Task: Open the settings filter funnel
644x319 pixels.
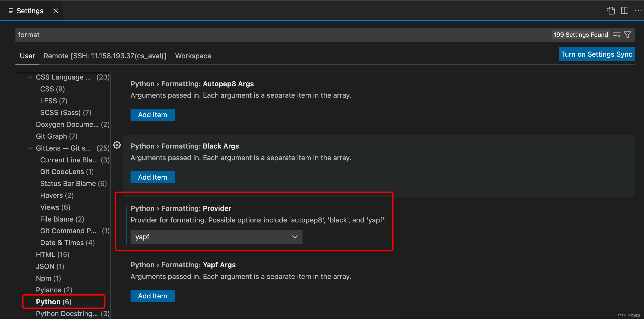Action: [x=627, y=35]
